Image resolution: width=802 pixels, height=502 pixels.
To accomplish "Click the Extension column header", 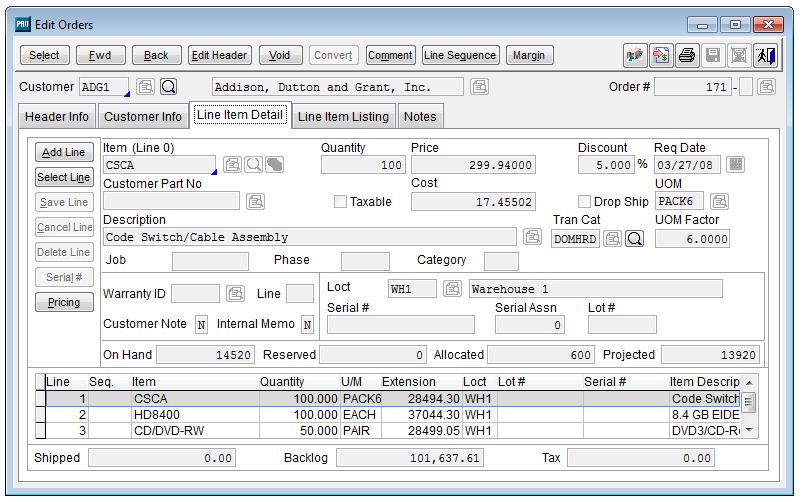I will pyautogui.click(x=409, y=382).
